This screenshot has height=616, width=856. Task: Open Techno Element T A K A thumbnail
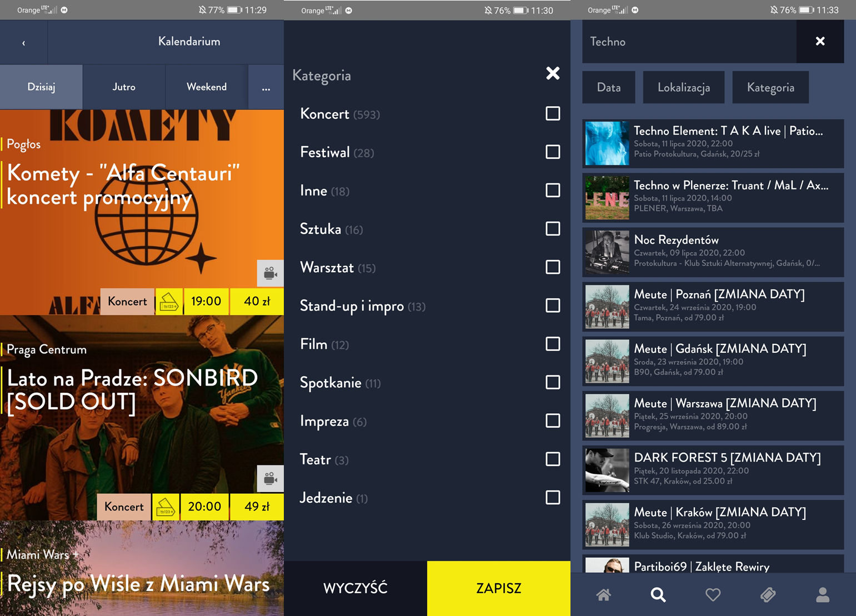tap(607, 143)
